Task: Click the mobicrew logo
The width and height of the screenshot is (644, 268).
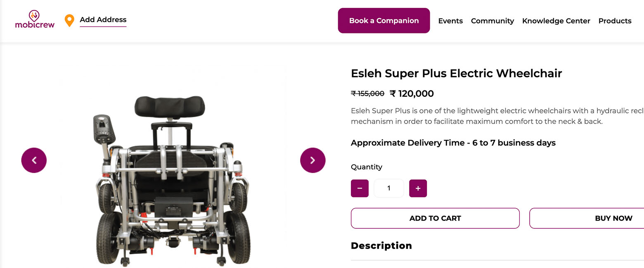Action: (x=35, y=19)
